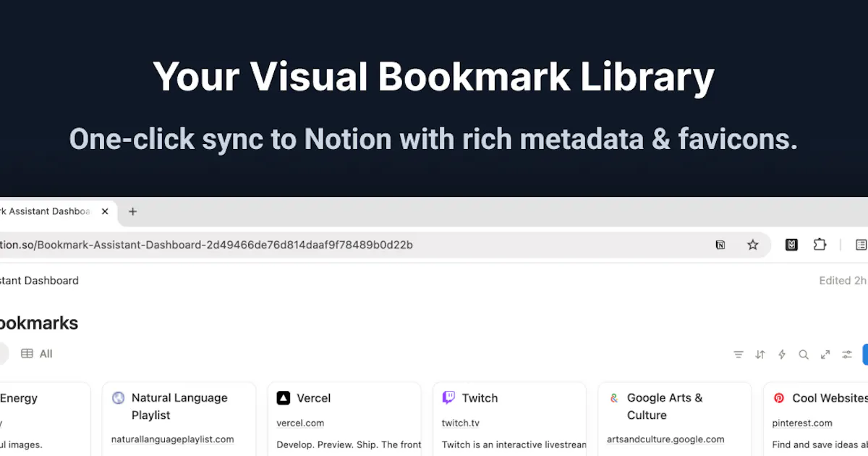Click the Pinterest favicon on Cool Websites
The height and width of the screenshot is (456, 868).
pyautogui.click(x=779, y=398)
